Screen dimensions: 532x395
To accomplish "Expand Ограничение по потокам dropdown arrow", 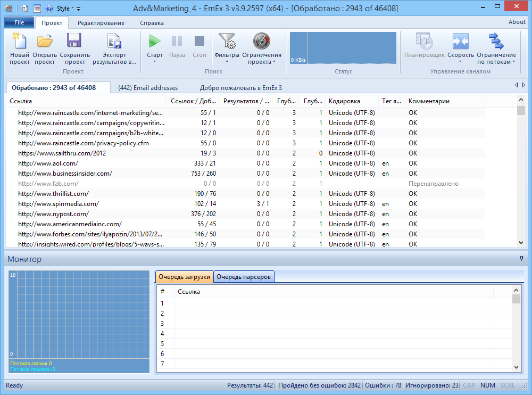I will [514, 62].
